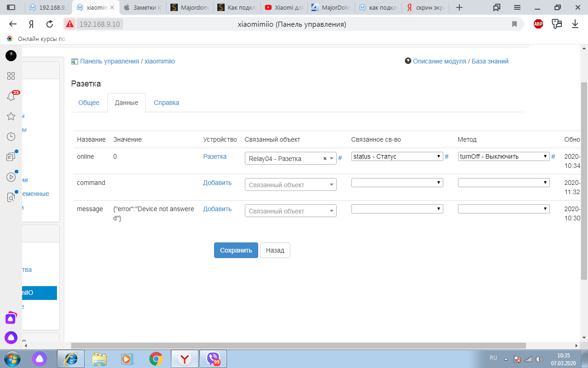Screen dimensions: 588x368
Task: Click the Сохранить button
Action: 236,250
